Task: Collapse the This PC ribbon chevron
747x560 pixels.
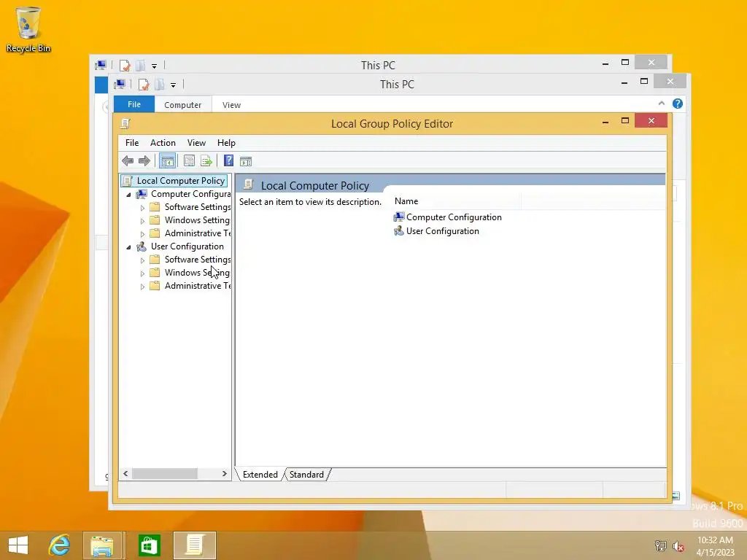Action: [x=661, y=104]
